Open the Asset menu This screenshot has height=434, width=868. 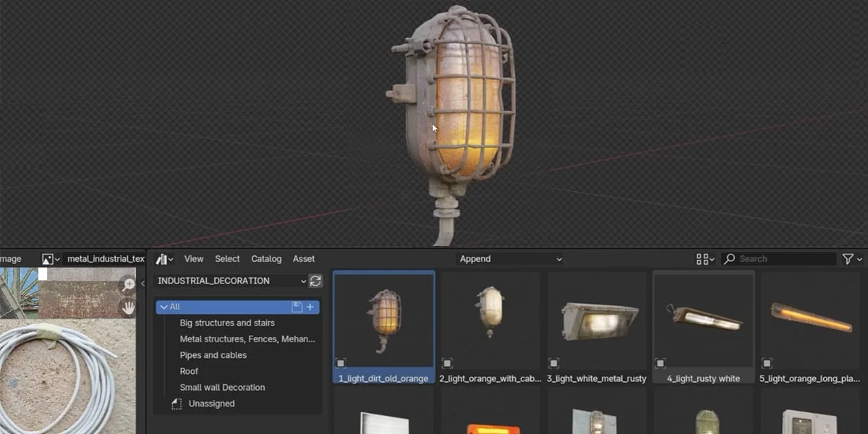[304, 258]
